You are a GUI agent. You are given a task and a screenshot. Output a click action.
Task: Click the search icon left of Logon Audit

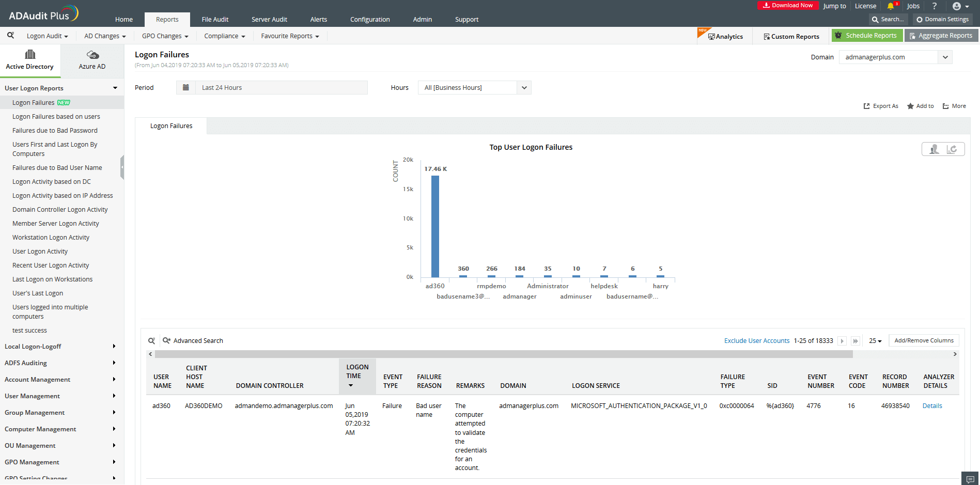(10, 36)
